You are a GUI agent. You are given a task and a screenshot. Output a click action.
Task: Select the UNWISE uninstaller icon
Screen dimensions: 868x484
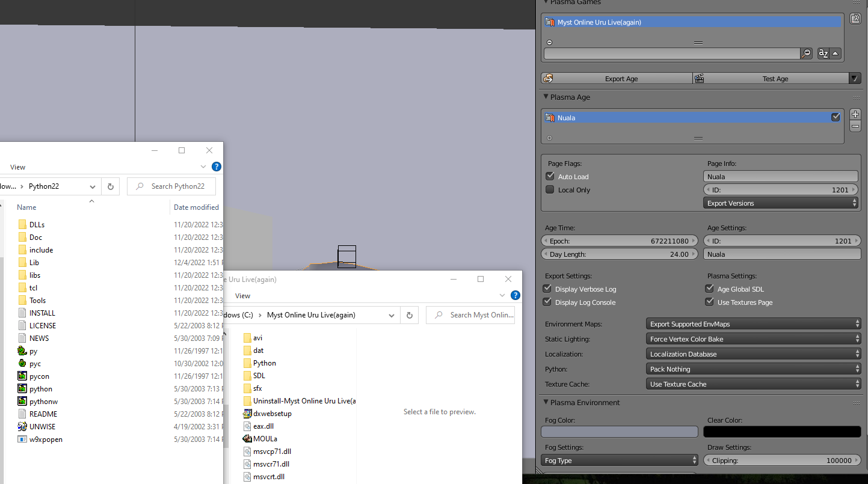pos(22,427)
